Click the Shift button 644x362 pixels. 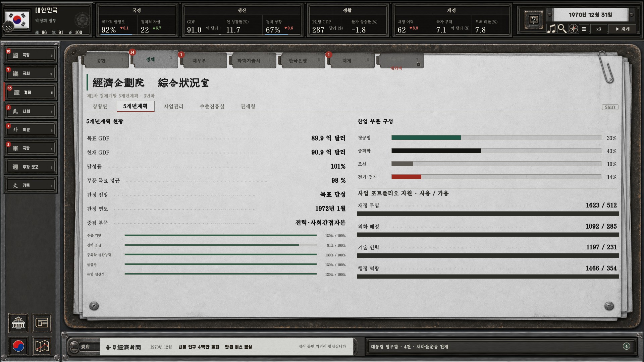[x=610, y=107]
